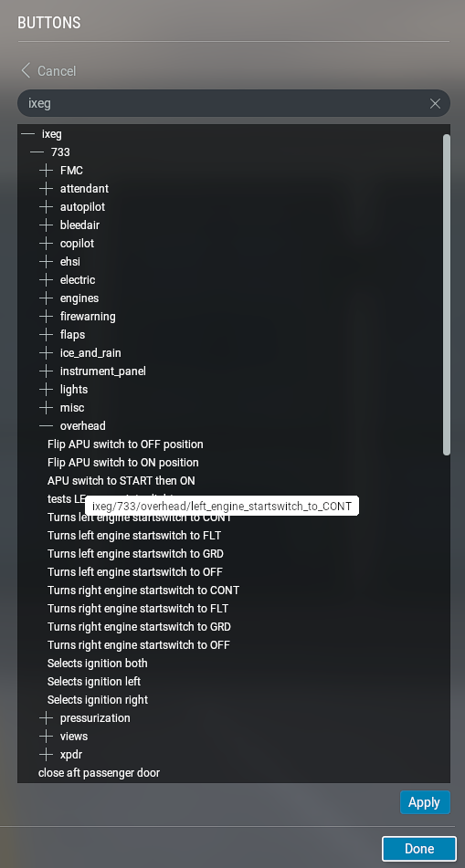The width and height of the screenshot is (465, 868).
Task: Select the Selects ignition both command
Action: tap(98, 664)
